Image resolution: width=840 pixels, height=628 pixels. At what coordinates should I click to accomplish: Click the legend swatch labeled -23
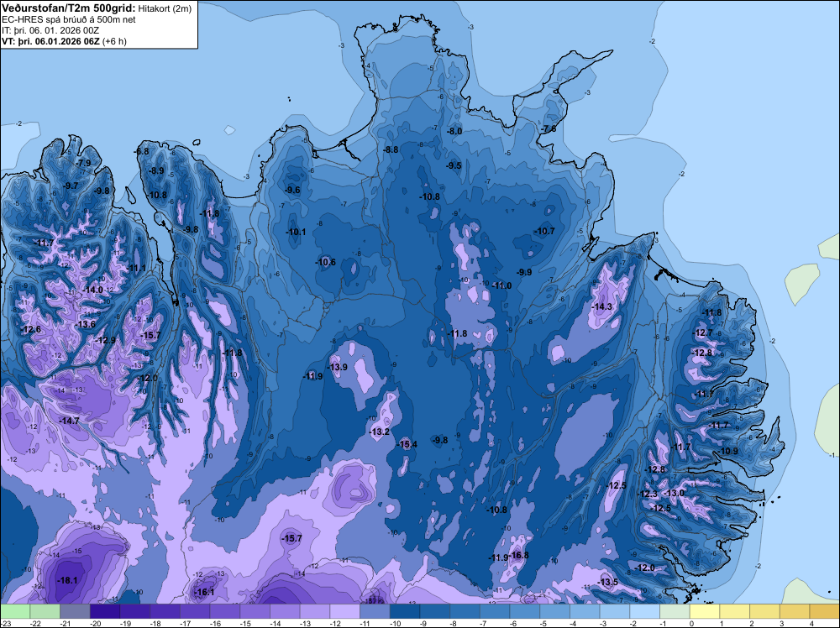tap(15, 611)
